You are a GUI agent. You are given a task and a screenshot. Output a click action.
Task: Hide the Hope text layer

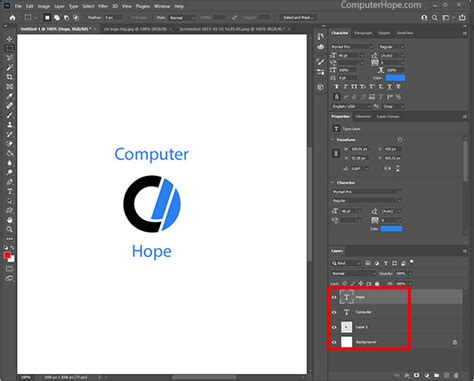[334, 297]
